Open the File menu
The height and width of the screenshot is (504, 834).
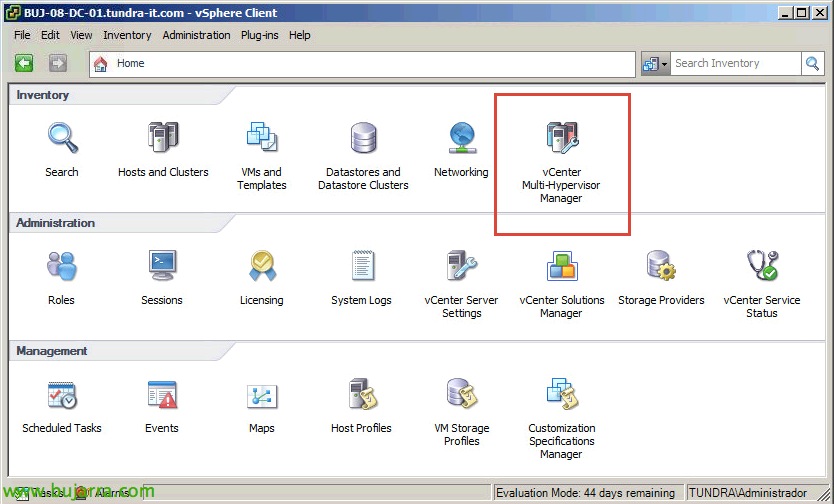(22, 35)
